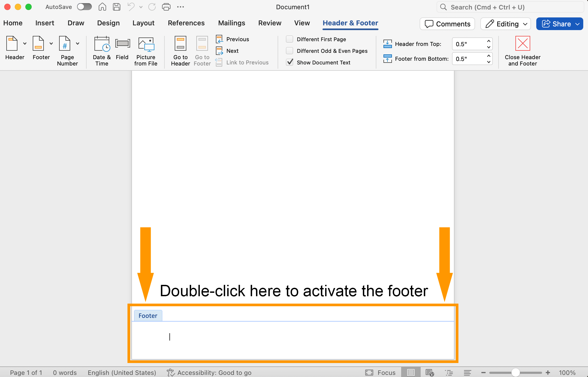Click the zoom slider handle
This screenshot has width=588, height=377.
coord(515,373)
